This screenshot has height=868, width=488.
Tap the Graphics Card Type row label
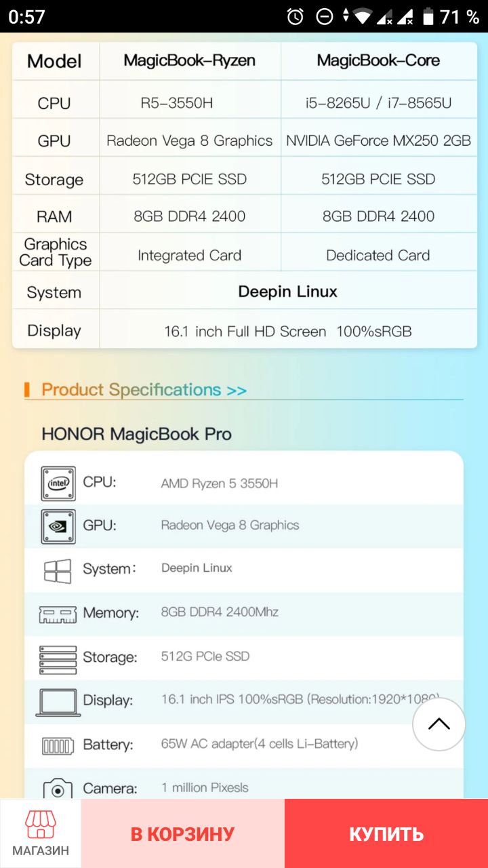click(x=56, y=252)
